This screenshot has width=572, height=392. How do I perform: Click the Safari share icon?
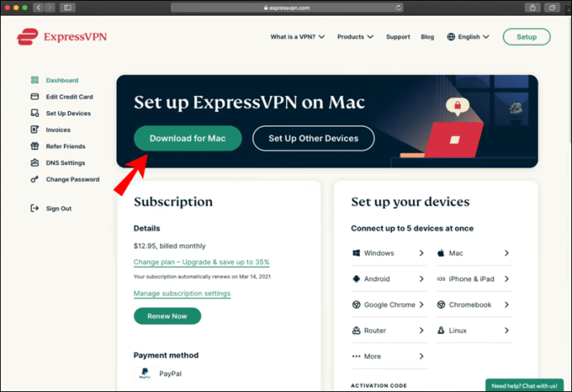pyautogui.click(x=532, y=7)
